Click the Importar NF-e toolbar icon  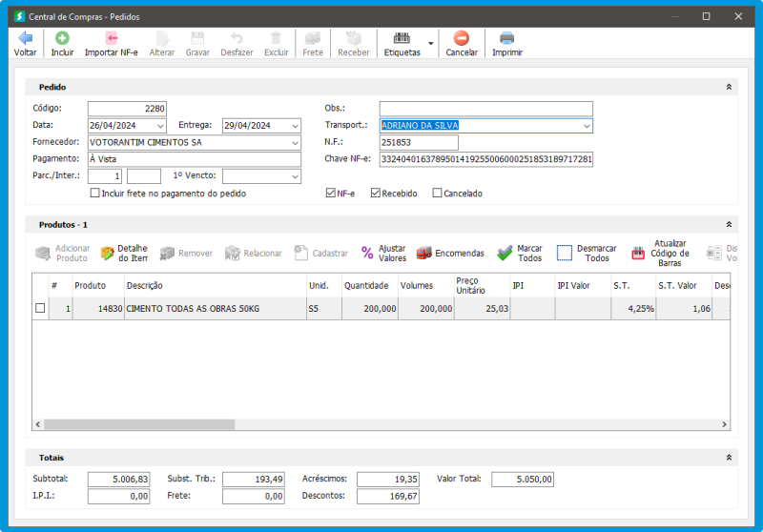pyautogui.click(x=111, y=38)
